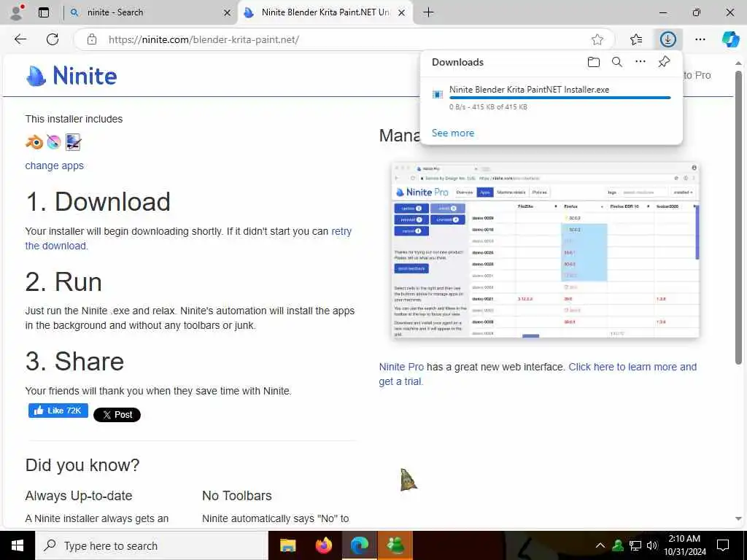View site information lock icon
Screen dimensions: 747x560
[x=92, y=39]
